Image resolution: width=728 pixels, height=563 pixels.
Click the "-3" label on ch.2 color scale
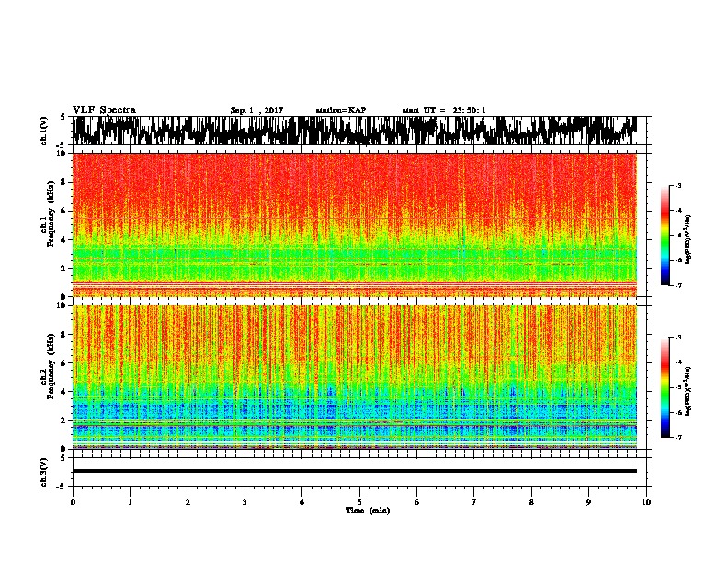(677, 338)
